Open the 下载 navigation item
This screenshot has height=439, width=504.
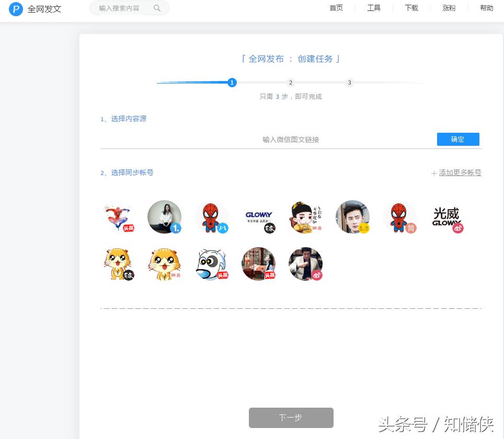click(411, 8)
